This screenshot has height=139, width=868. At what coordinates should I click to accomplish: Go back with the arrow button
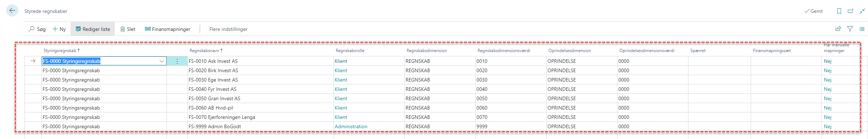pyautogui.click(x=12, y=11)
